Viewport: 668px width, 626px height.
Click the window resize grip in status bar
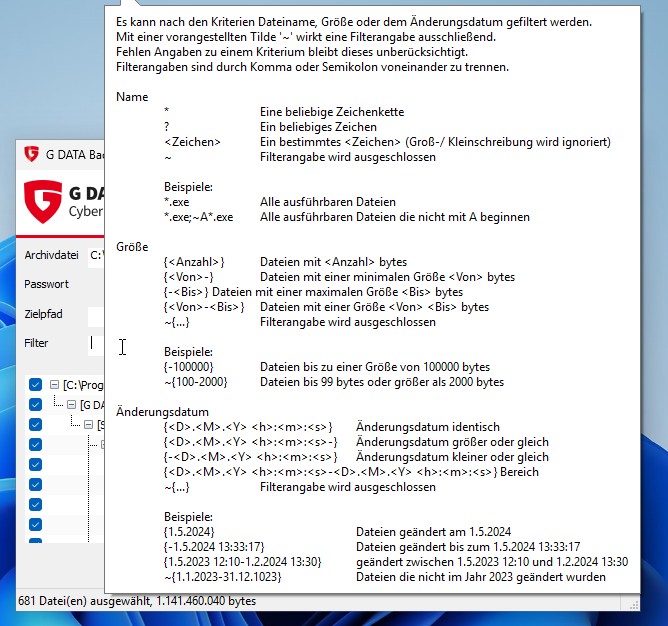[633, 604]
